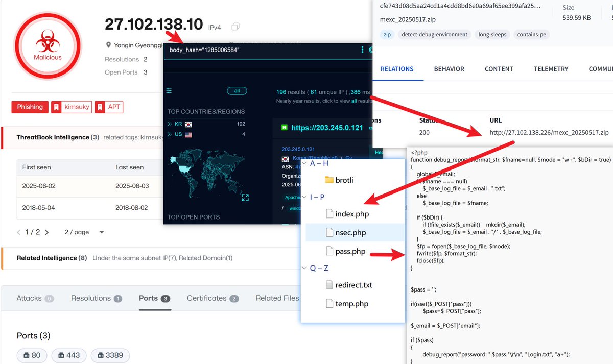613x364 pixels.
Task: Open the brotli folder
Action: (340, 180)
